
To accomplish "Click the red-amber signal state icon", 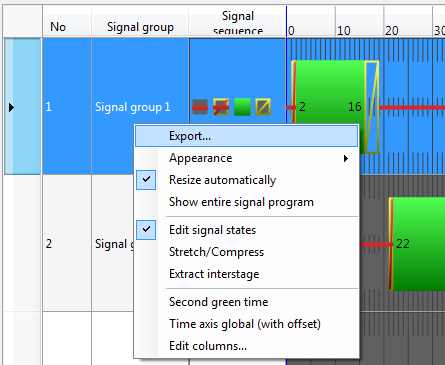I will click(x=221, y=107).
